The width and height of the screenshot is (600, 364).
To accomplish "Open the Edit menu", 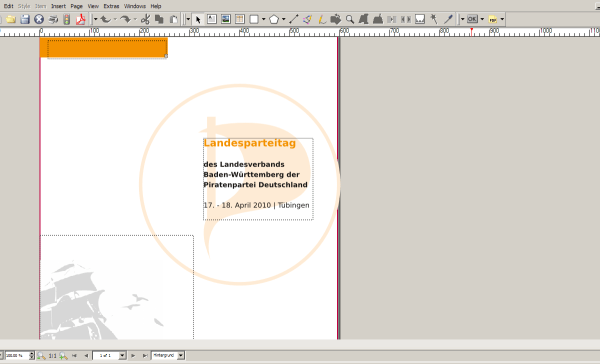I will (x=8, y=6).
